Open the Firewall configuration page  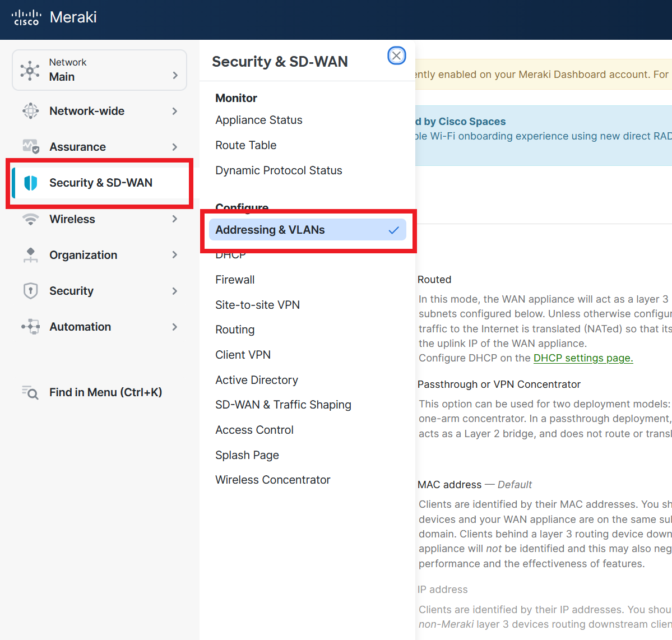click(x=235, y=280)
